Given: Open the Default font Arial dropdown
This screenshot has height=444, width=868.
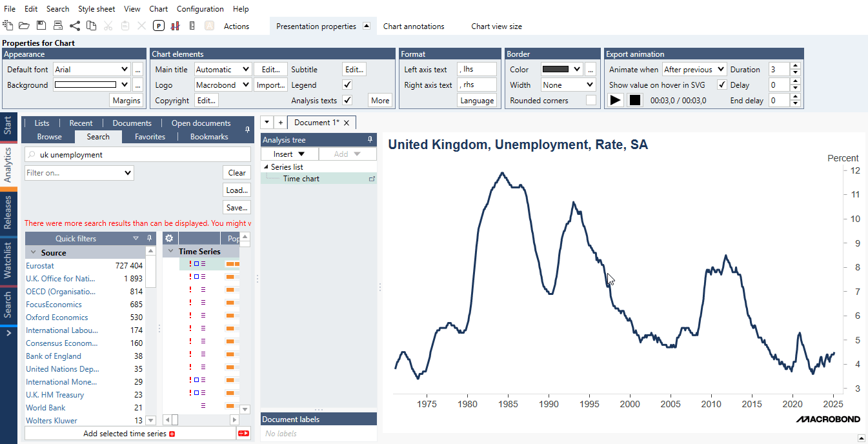Looking at the screenshot, I should click(x=92, y=69).
